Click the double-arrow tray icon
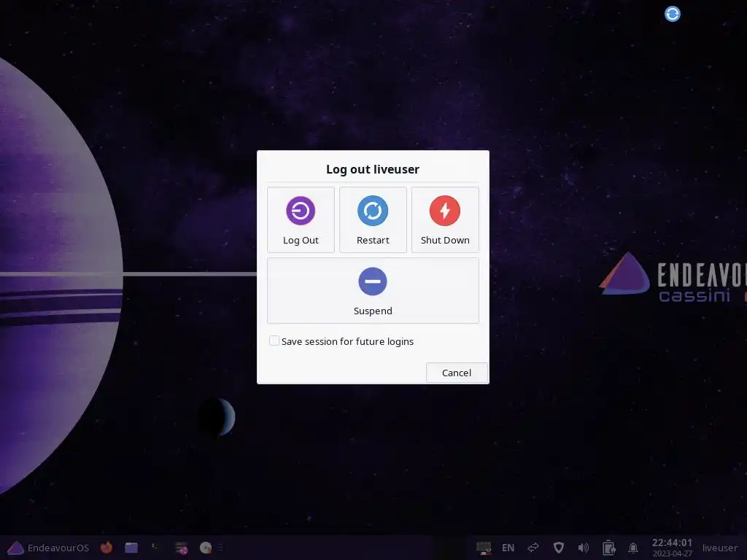The image size is (747, 560). (533, 548)
